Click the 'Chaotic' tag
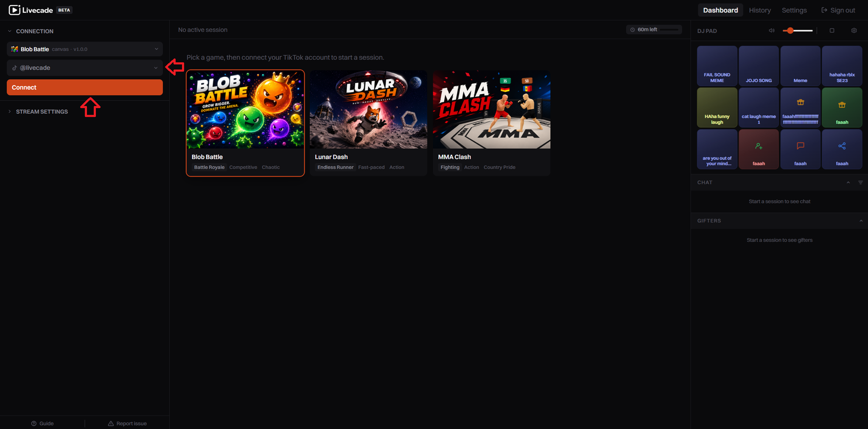 pyautogui.click(x=271, y=167)
